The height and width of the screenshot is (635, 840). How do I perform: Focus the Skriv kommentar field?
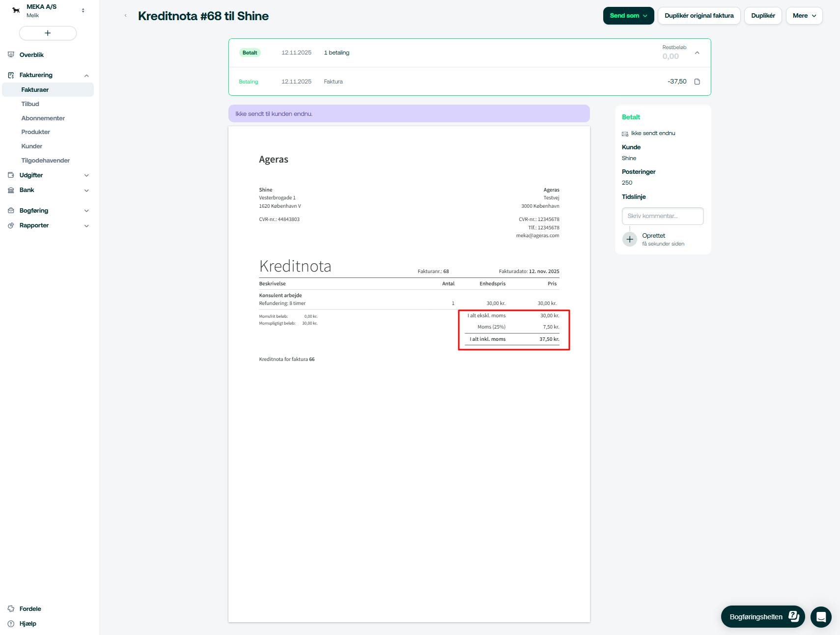coord(663,216)
